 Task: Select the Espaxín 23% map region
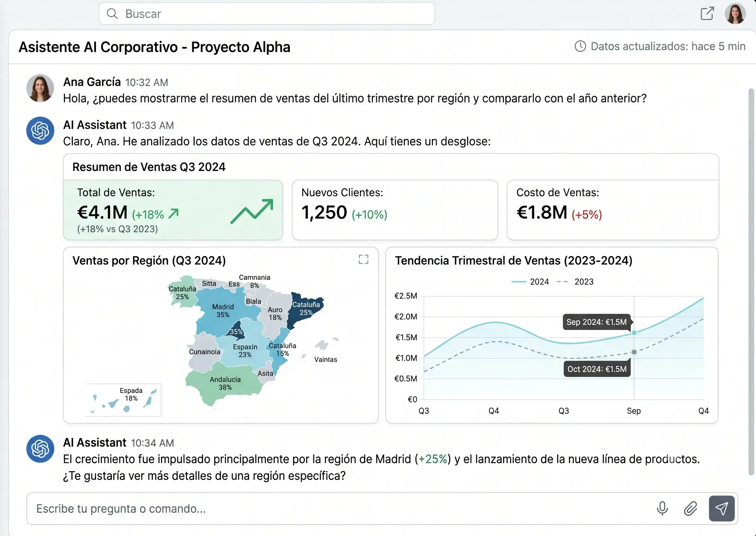coord(245,350)
